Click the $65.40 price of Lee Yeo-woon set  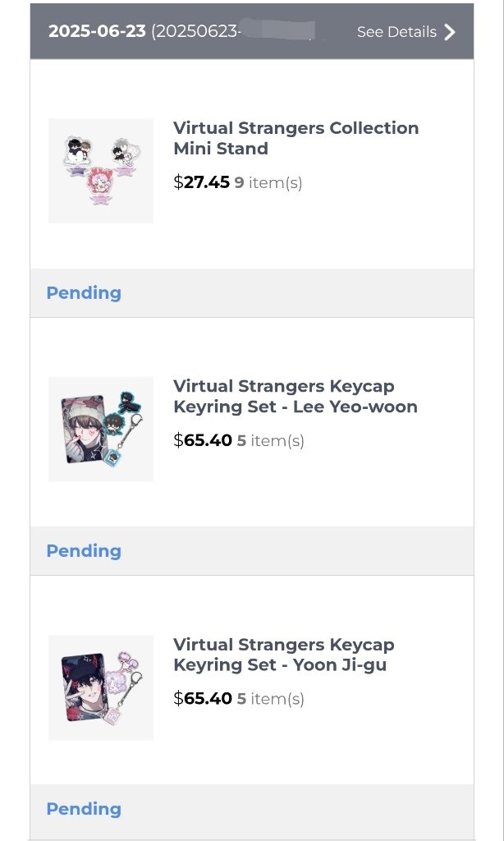[x=203, y=440]
